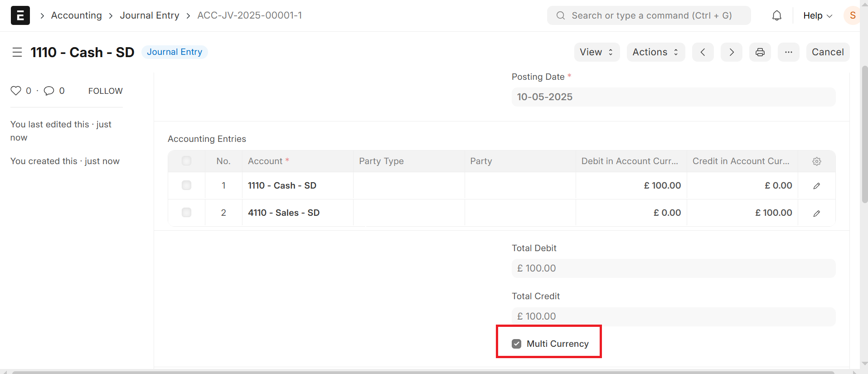868x374 pixels.
Task: Edit row 1 using pencil icon
Action: (816, 186)
